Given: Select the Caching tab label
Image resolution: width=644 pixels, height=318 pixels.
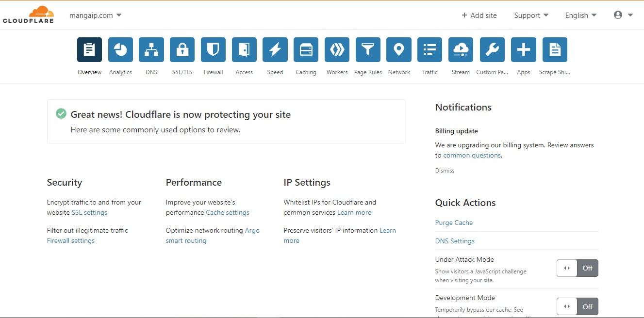Looking at the screenshot, I should coord(306,72).
